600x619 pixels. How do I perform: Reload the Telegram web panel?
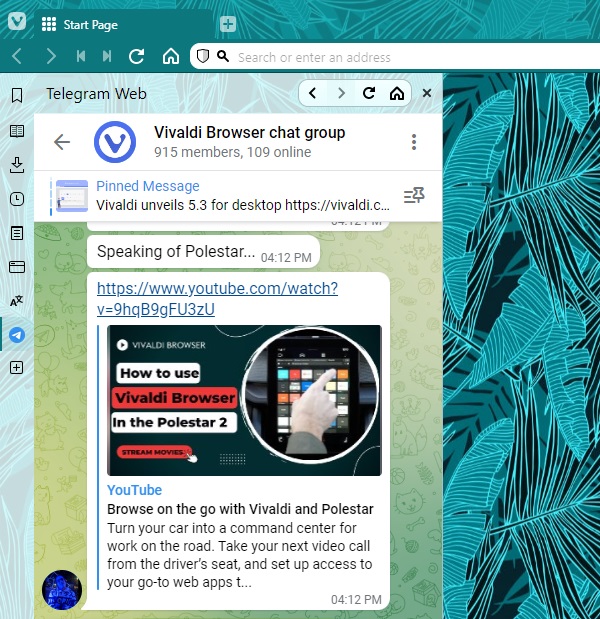(x=369, y=93)
